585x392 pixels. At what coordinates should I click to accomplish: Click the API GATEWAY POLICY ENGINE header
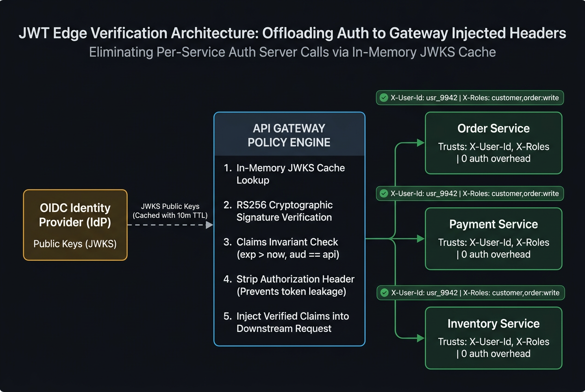[289, 135]
